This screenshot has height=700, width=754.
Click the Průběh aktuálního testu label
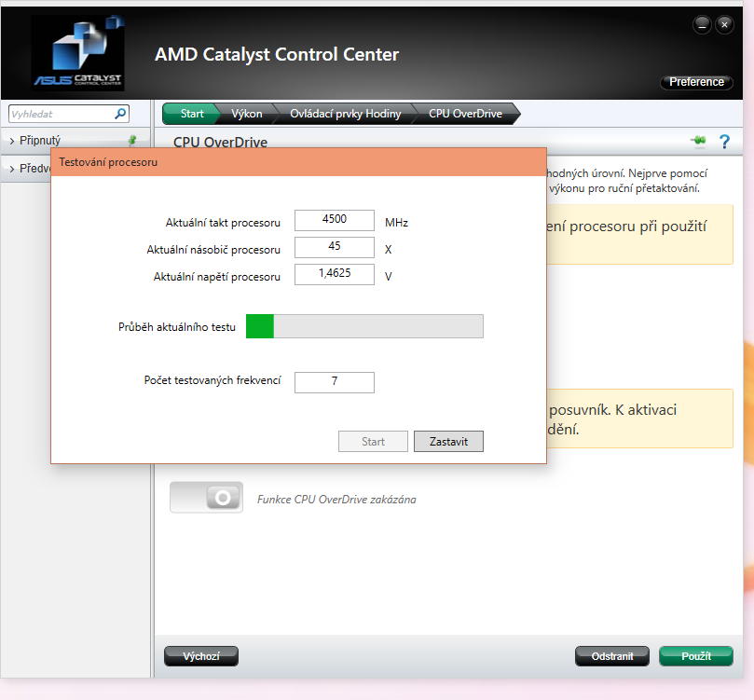[177, 327]
